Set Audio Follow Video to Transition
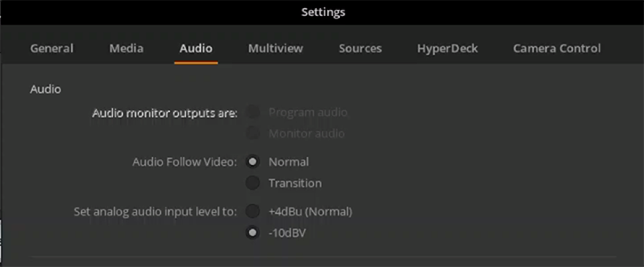Viewport: 644px width, 267px height. [x=253, y=183]
